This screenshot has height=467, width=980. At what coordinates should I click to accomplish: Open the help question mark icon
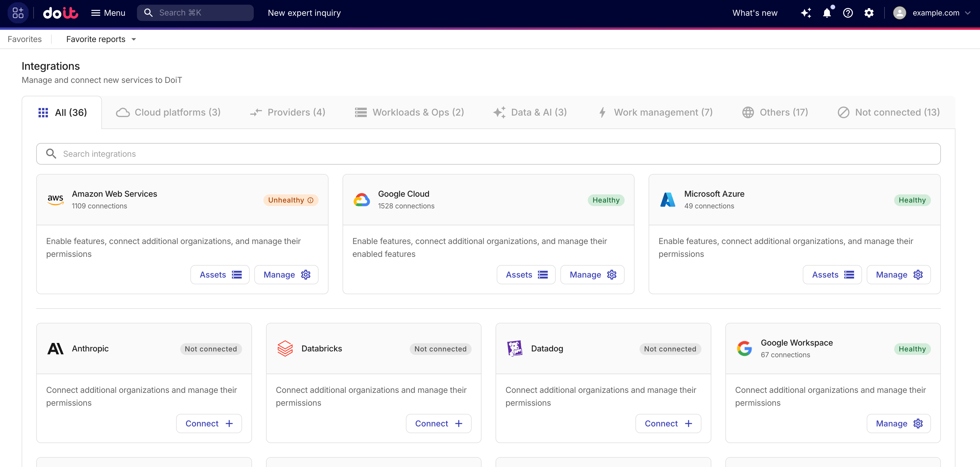coord(848,13)
